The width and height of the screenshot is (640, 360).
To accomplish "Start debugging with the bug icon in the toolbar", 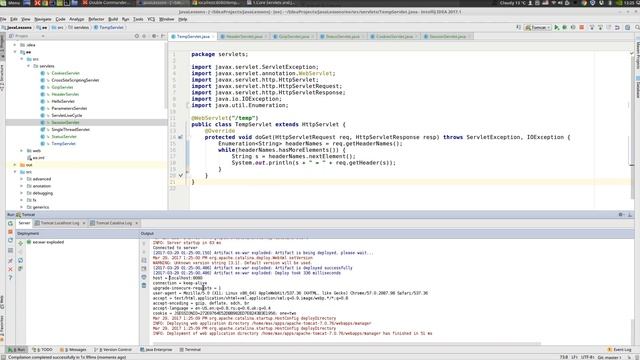I will (564, 27).
